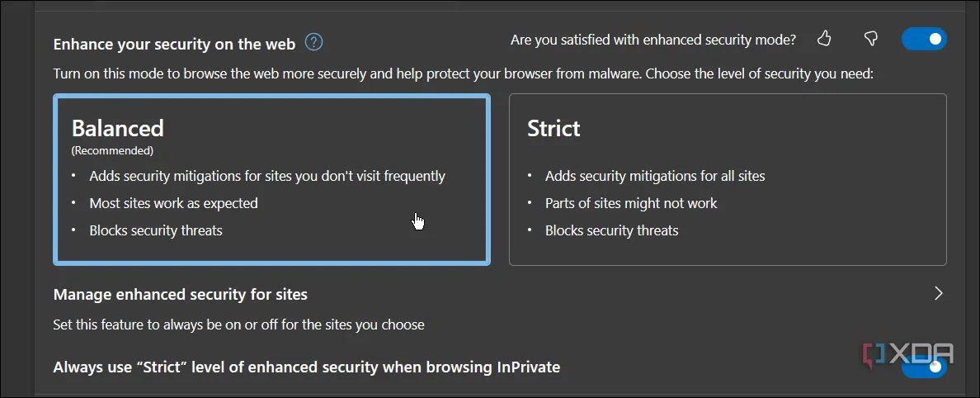Toggle the Strict InPrivate browsing switch
980x398 pixels.
pos(924,367)
